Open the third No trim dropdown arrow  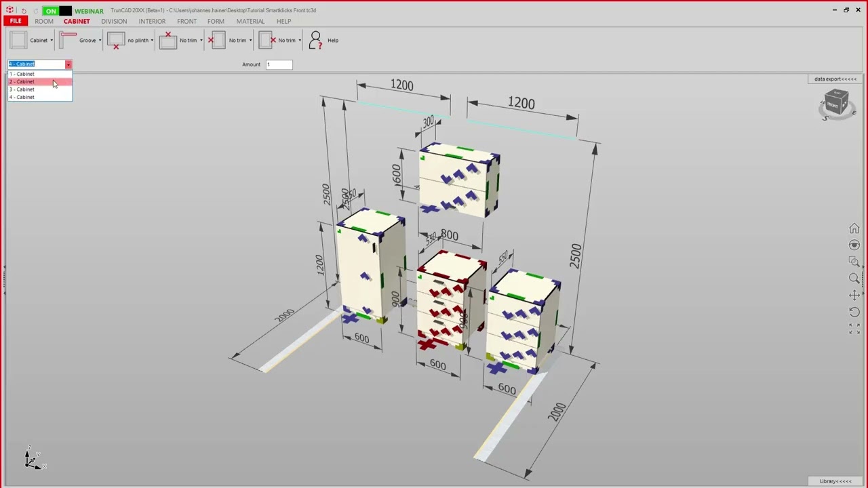click(300, 41)
